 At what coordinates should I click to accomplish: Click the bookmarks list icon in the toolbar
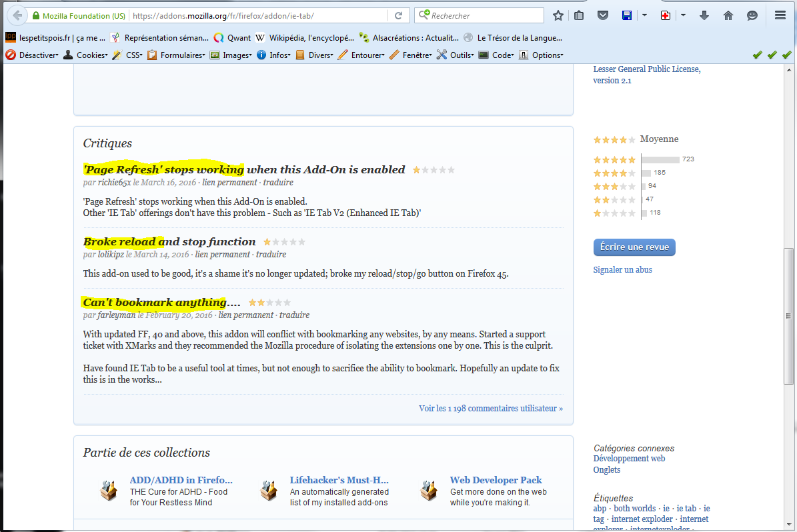click(x=579, y=15)
